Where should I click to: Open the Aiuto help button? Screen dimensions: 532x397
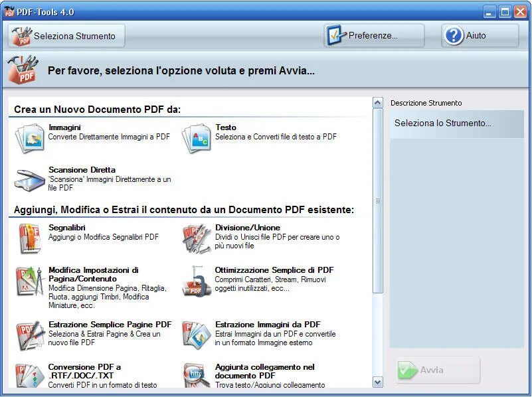coord(480,35)
